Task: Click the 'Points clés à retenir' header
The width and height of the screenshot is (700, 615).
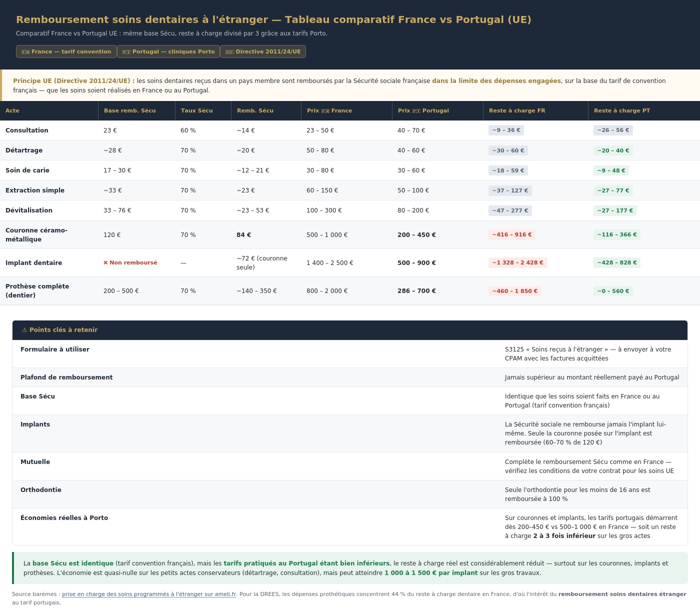Action: click(350, 330)
